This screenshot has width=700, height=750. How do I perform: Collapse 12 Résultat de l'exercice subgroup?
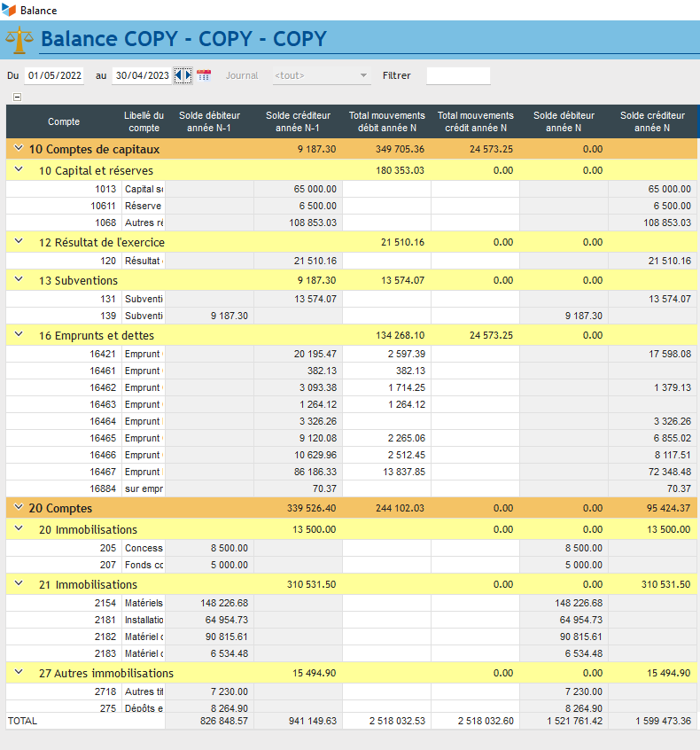pos(19,242)
